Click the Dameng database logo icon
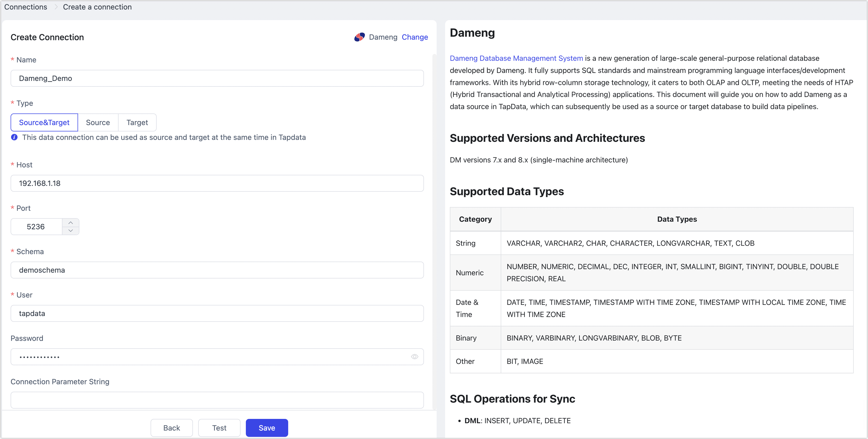The image size is (868, 439). [x=359, y=37]
